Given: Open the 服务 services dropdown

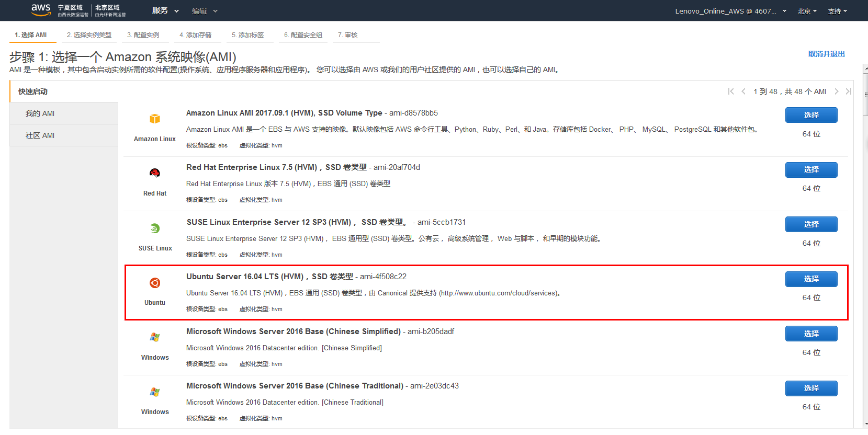Looking at the screenshot, I should (x=165, y=10).
